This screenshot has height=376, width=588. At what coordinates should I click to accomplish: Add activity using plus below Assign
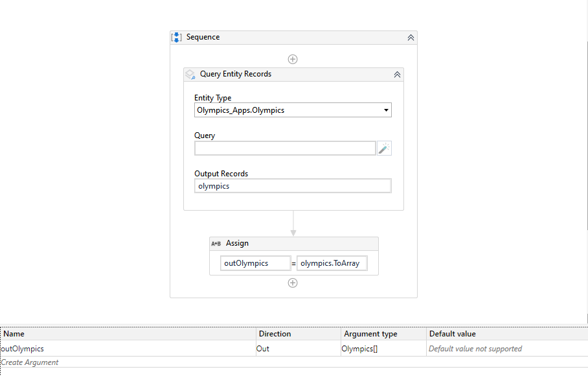point(293,283)
